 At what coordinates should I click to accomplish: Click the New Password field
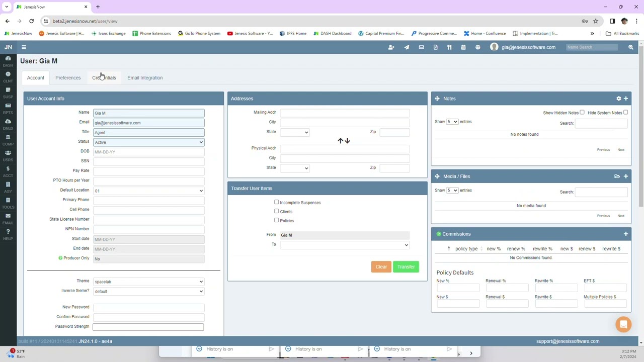pyautogui.click(x=149, y=307)
